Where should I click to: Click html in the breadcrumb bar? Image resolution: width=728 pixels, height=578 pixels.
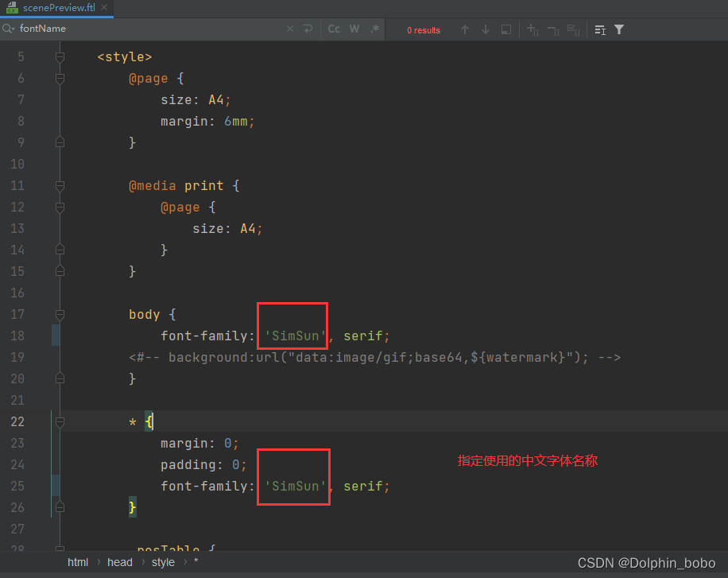click(78, 562)
